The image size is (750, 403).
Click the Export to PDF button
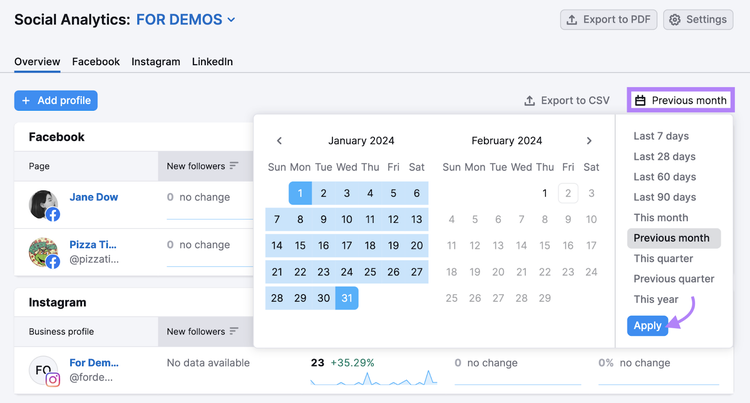(608, 20)
